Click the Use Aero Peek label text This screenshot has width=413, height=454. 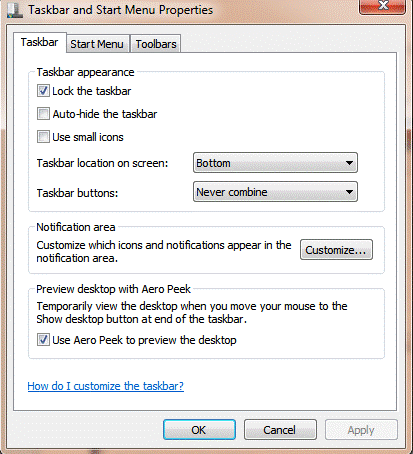tap(144, 340)
